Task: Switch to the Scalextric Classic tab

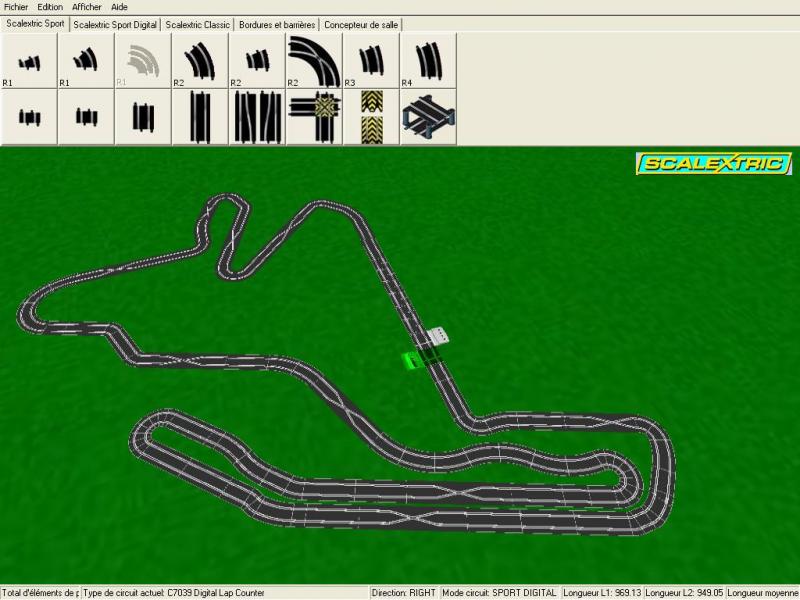Action: coord(198,24)
